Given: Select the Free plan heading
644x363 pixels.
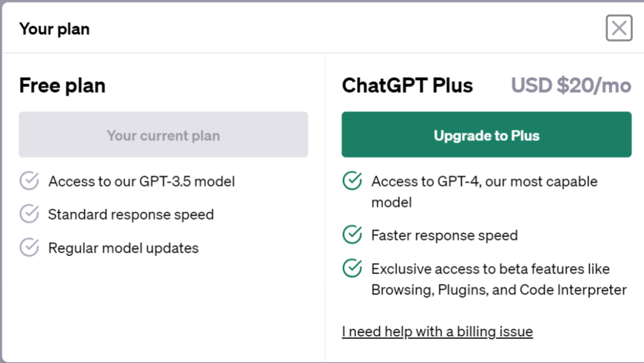Looking at the screenshot, I should pyautogui.click(x=62, y=86).
